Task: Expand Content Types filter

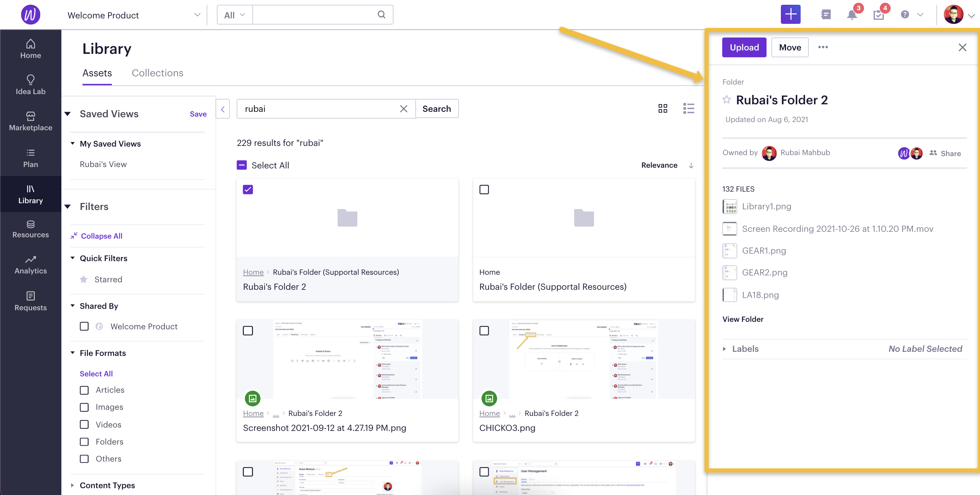Action: (72, 485)
